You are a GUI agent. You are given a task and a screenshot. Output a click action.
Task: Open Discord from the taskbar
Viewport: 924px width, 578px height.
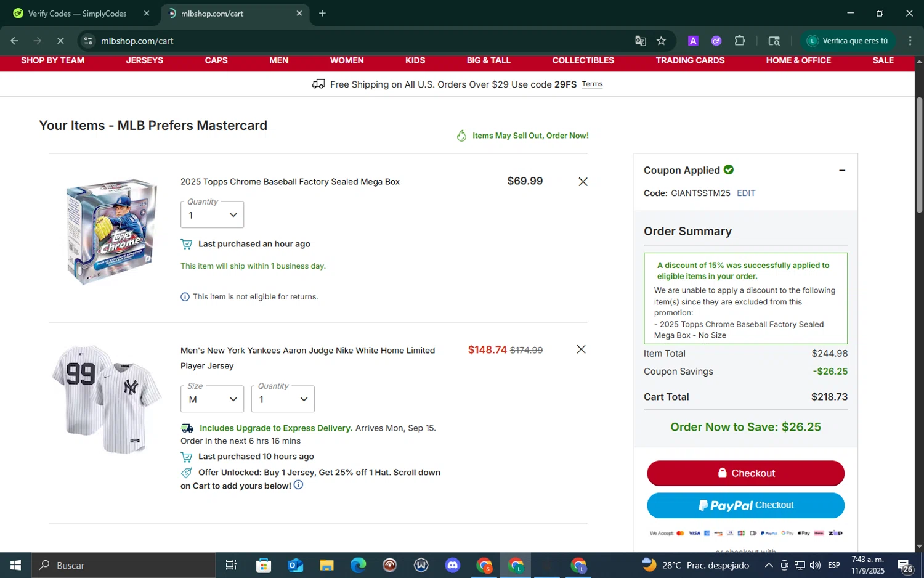click(453, 565)
